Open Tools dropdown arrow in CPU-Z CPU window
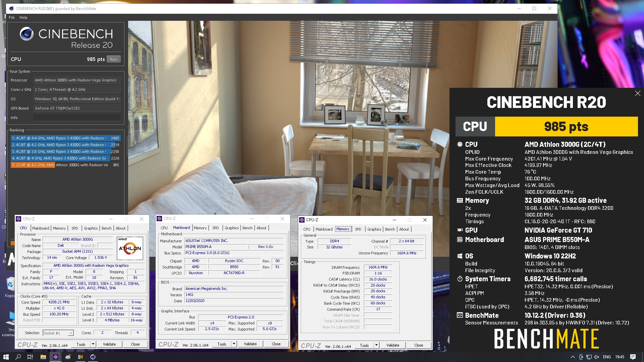 [93, 344]
